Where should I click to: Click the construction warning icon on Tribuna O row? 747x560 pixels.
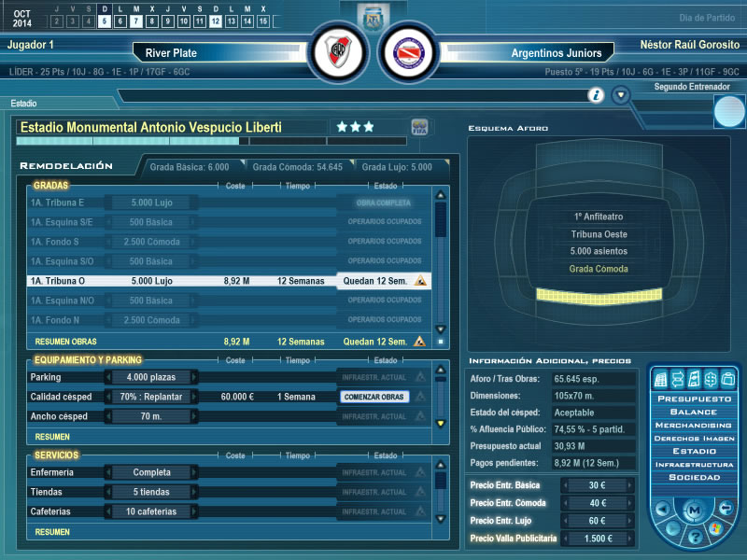pyautogui.click(x=421, y=280)
